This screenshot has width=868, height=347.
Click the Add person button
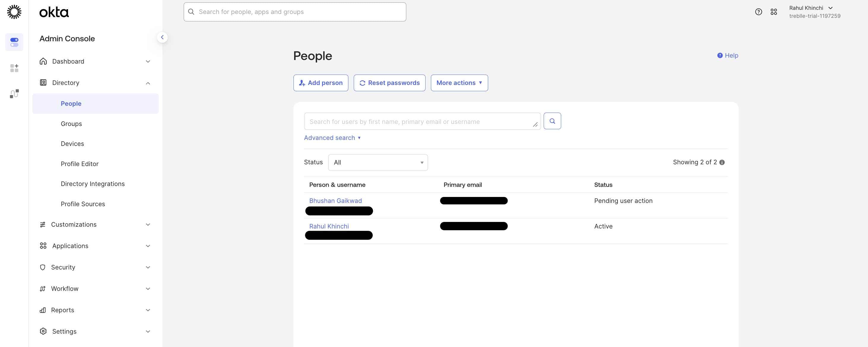pyautogui.click(x=320, y=83)
